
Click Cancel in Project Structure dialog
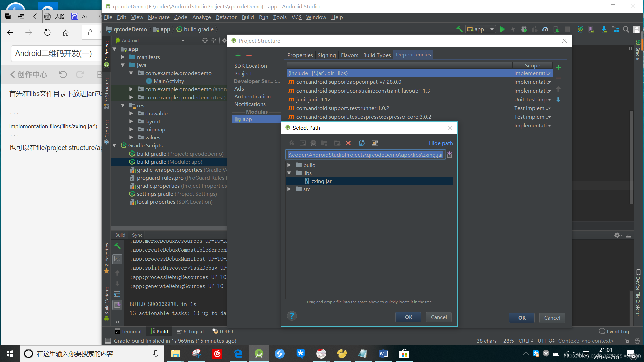pos(552,318)
